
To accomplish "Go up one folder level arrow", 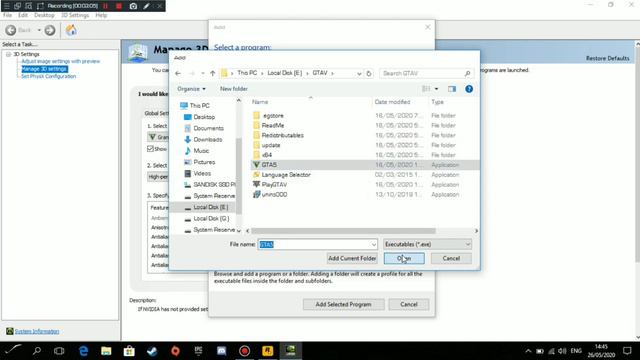I will click(213, 73).
